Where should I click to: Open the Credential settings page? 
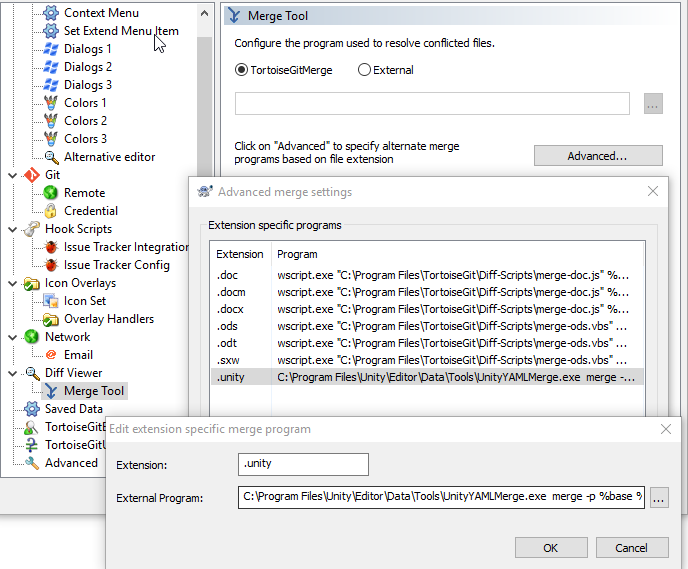coord(91,211)
